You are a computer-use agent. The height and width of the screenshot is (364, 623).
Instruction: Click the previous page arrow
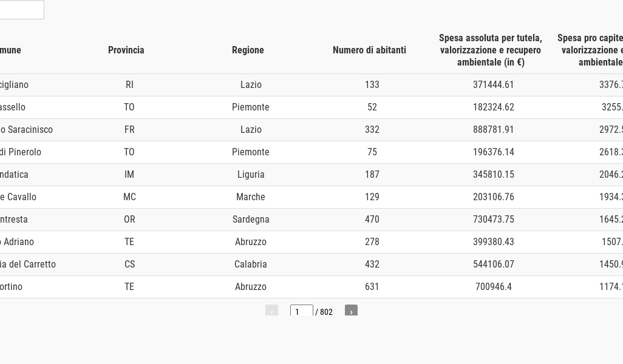pyautogui.click(x=271, y=311)
